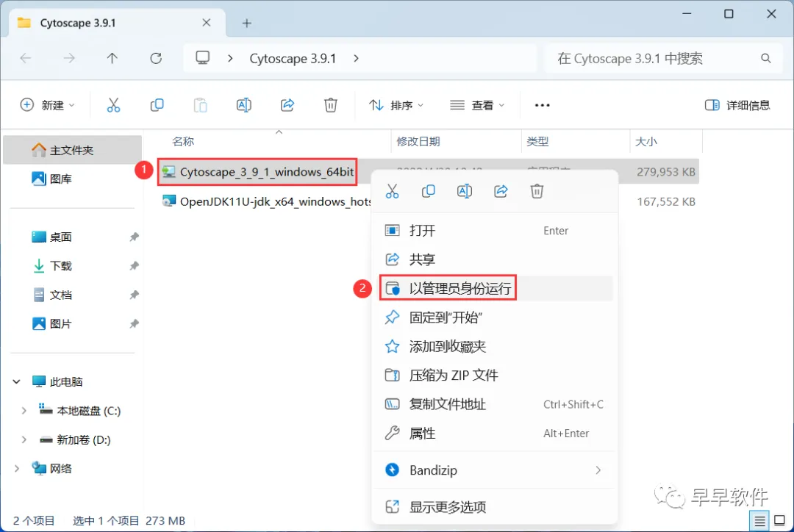This screenshot has height=532, width=794.
Task: Switch to large thumbnails view icon
Action: 780,520
